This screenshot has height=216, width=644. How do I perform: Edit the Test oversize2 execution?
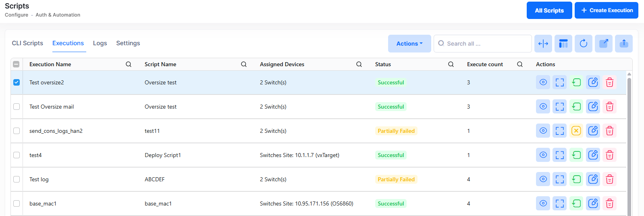click(593, 82)
